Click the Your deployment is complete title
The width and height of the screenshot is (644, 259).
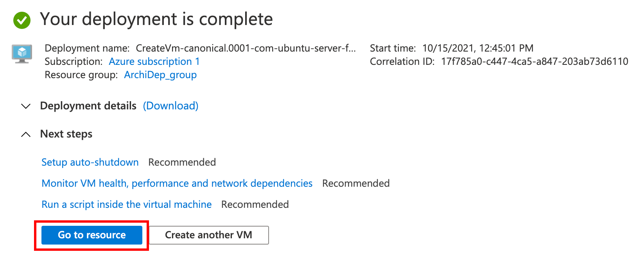(x=156, y=19)
